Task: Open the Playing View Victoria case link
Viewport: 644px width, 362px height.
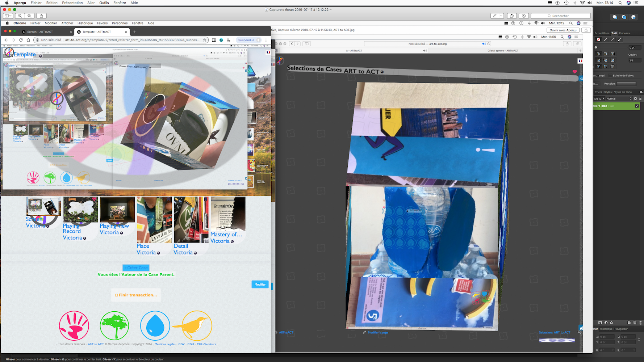Action: click(114, 229)
